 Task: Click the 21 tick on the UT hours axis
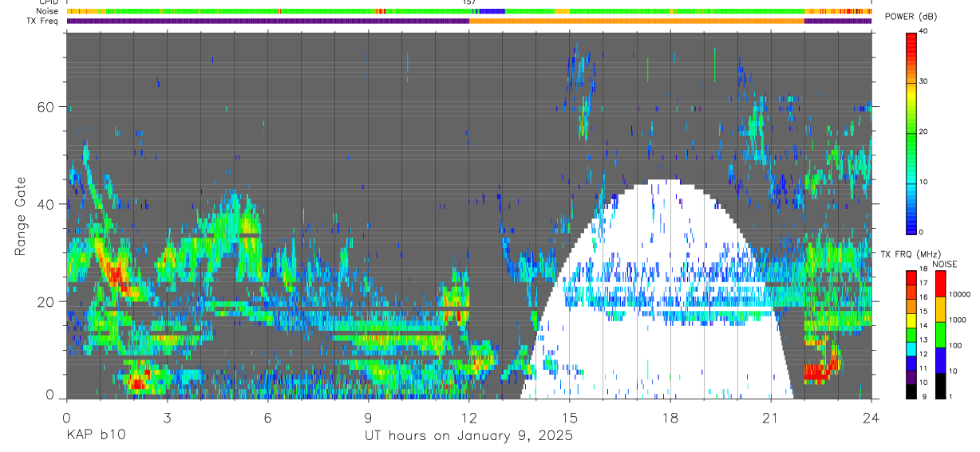point(771,417)
